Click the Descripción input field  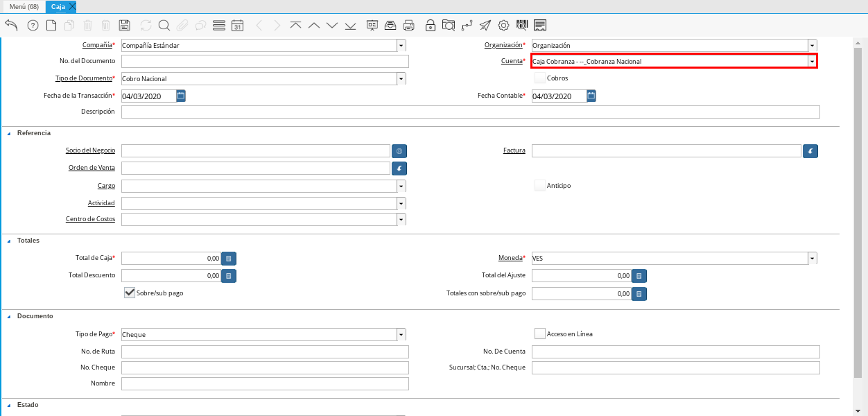470,112
